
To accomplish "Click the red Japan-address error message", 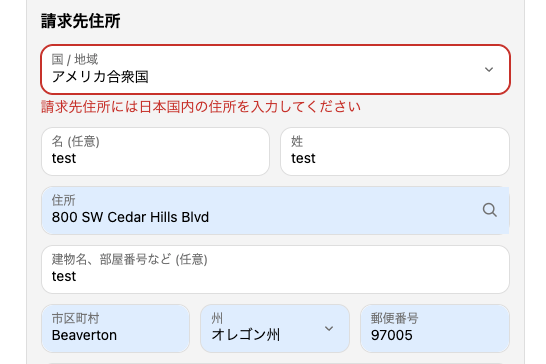I will pos(201,107).
